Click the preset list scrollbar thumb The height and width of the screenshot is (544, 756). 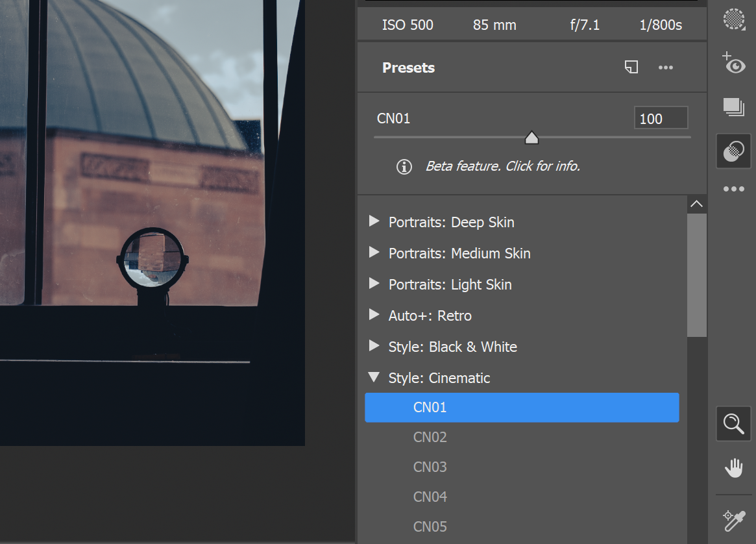click(696, 275)
